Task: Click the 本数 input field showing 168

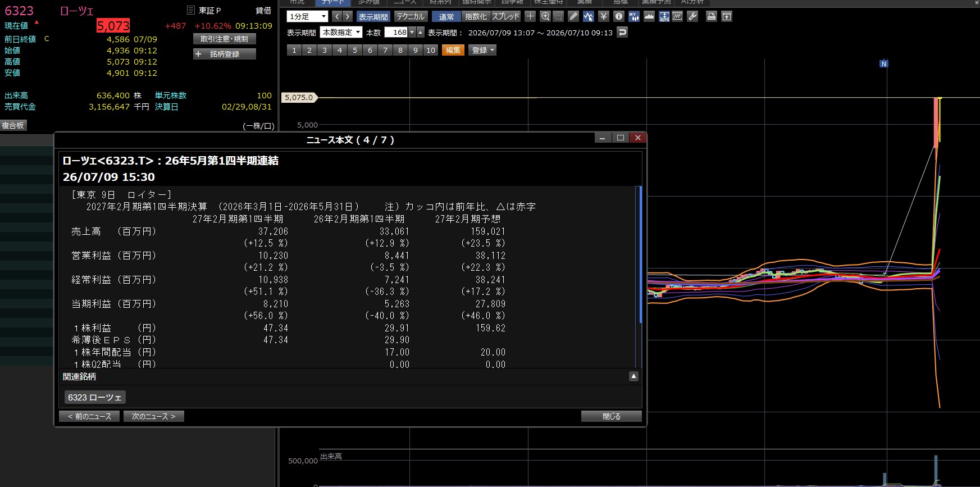Action: click(396, 32)
